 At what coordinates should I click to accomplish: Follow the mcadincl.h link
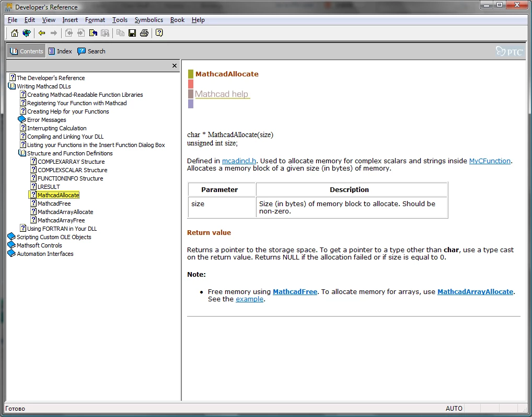coord(239,161)
